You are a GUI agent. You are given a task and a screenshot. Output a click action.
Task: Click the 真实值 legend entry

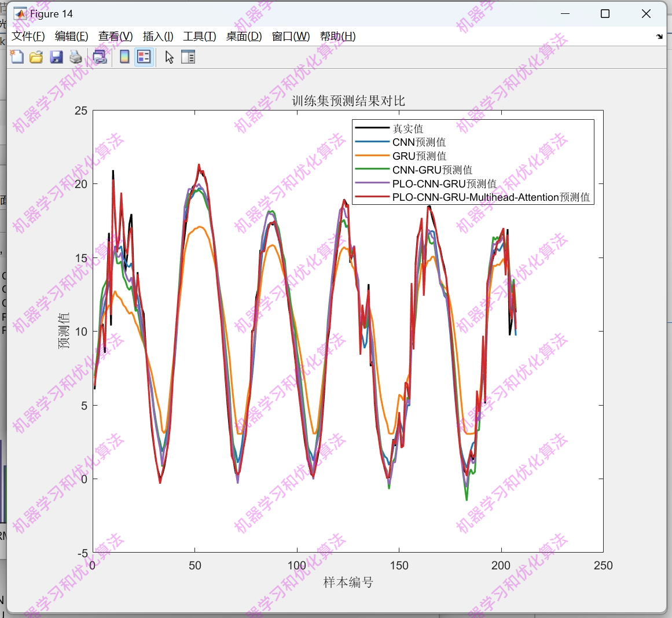[x=407, y=128]
